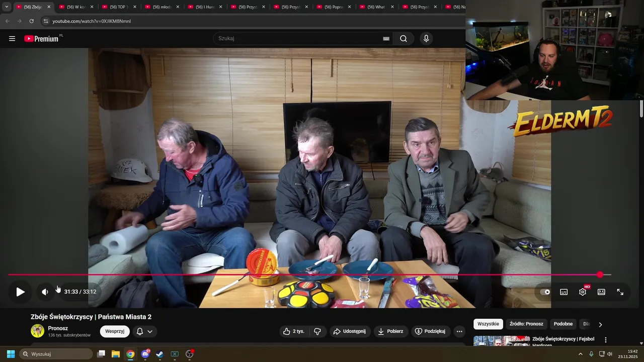The width and height of the screenshot is (644, 362).
Task: Close the '(56) Zbóje' tab
Action: tap(49, 7)
